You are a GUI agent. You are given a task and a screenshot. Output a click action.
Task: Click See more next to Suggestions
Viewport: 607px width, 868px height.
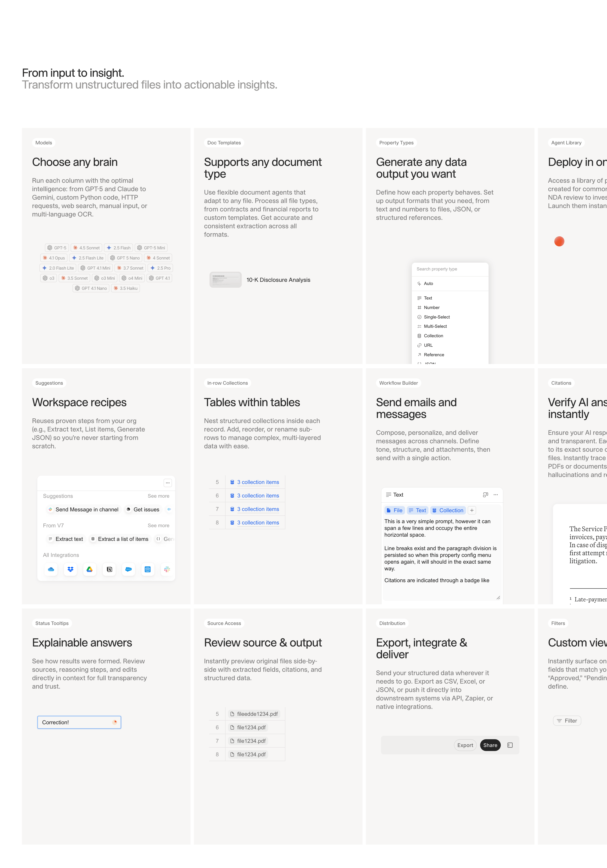click(x=158, y=496)
